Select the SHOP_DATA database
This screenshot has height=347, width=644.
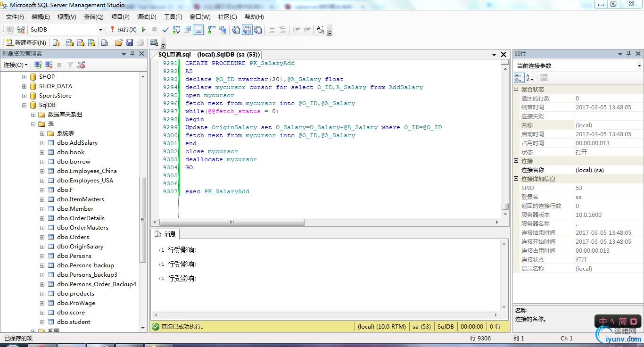click(56, 86)
